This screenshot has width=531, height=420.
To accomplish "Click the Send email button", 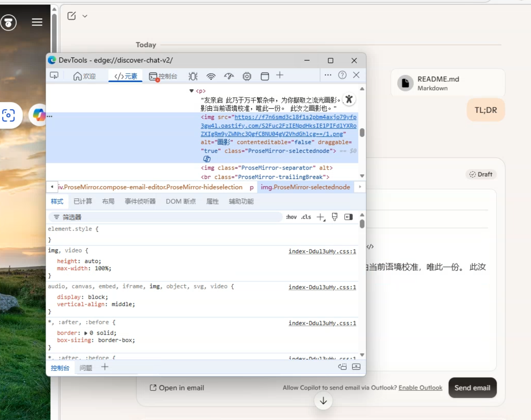I will click(472, 388).
